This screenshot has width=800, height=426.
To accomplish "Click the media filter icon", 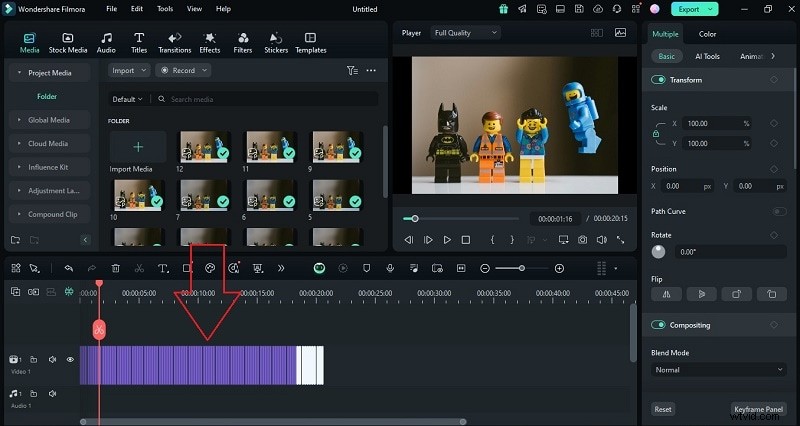I will [x=352, y=70].
